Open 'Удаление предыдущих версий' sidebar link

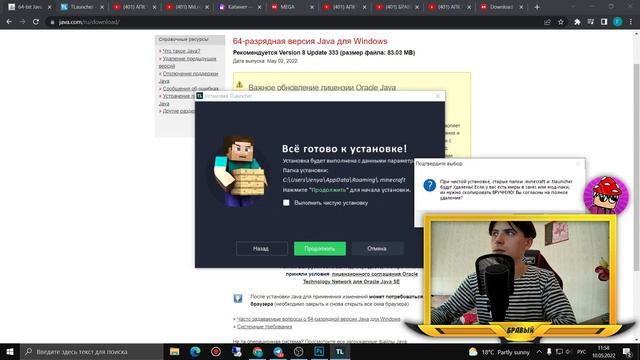[187, 62]
